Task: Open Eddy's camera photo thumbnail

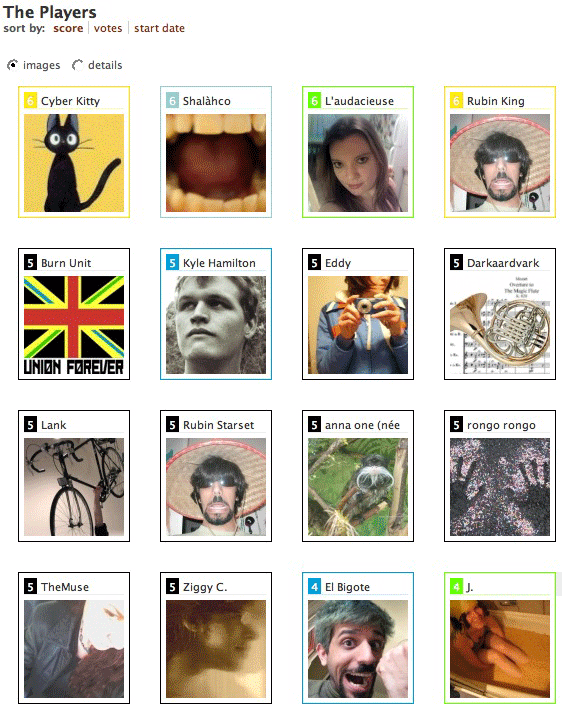Action: (x=358, y=325)
